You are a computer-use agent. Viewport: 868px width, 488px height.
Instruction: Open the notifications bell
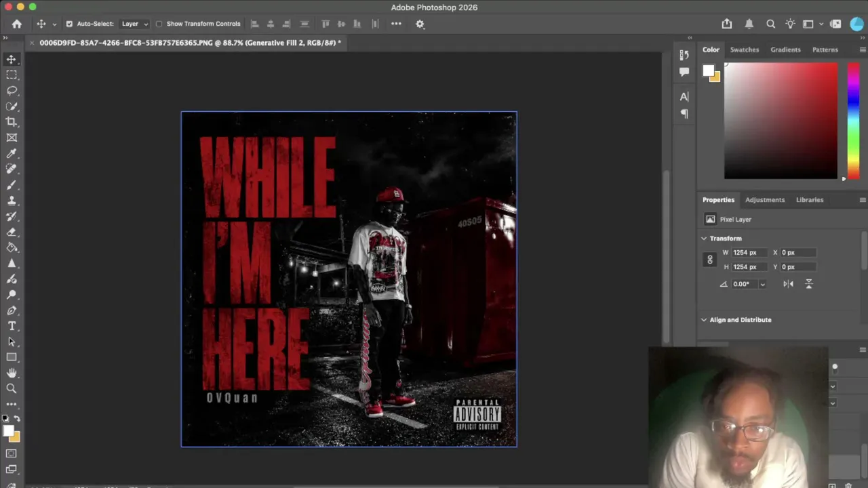tap(749, 24)
